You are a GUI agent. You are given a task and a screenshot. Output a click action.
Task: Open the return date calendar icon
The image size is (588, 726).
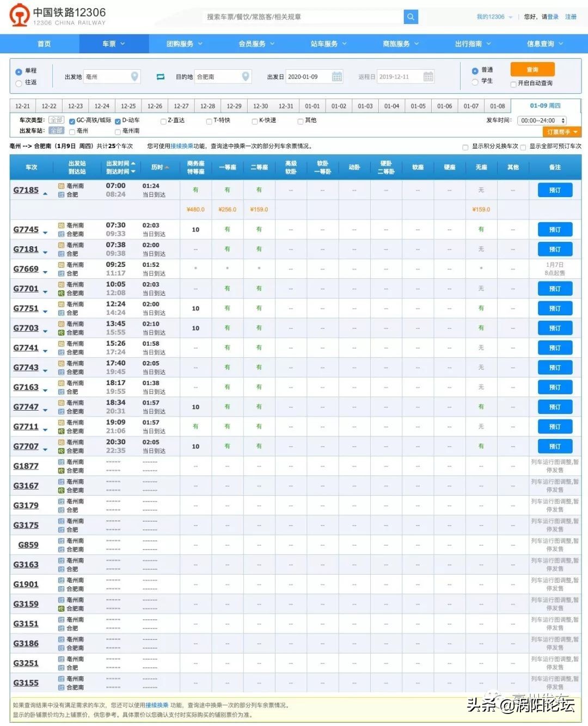pos(428,77)
